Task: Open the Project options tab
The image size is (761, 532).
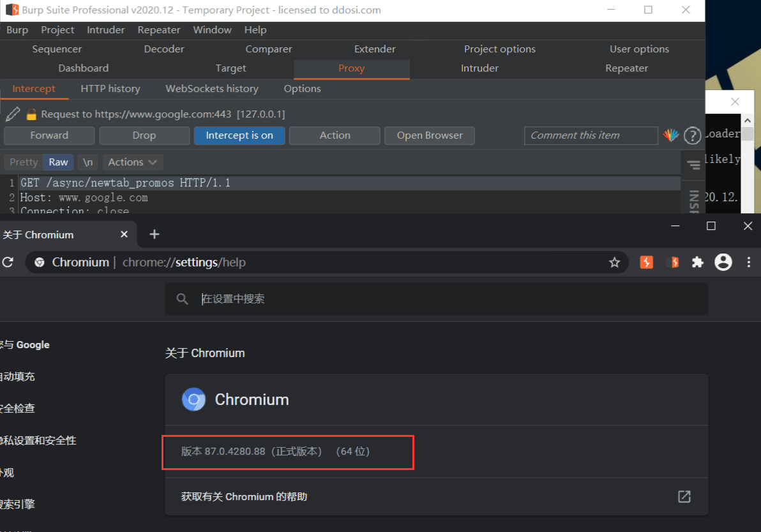Action: coord(500,49)
